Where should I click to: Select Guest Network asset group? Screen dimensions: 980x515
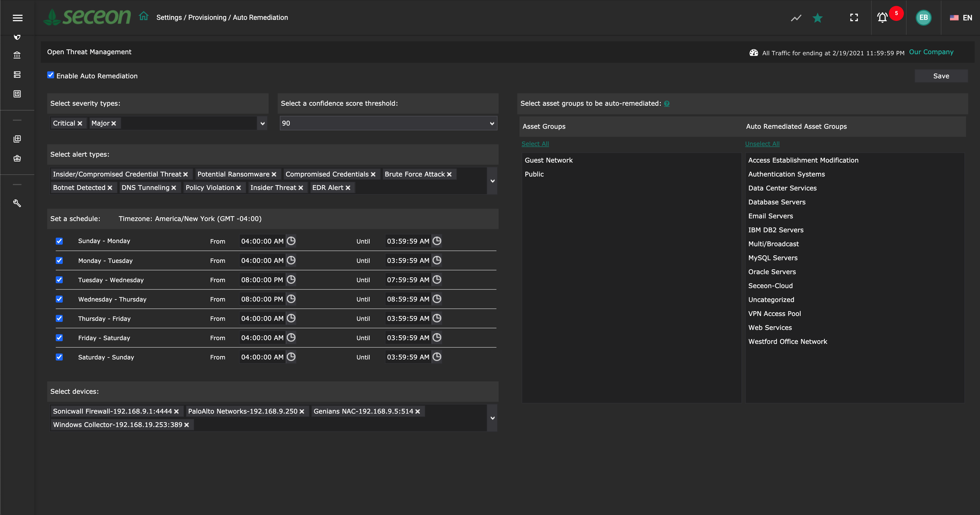pyautogui.click(x=548, y=160)
